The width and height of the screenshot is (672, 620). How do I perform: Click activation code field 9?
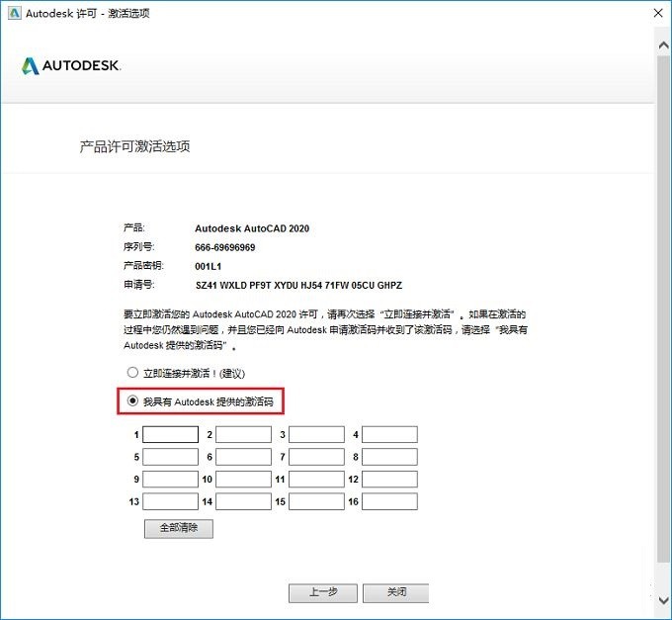[170, 480]
